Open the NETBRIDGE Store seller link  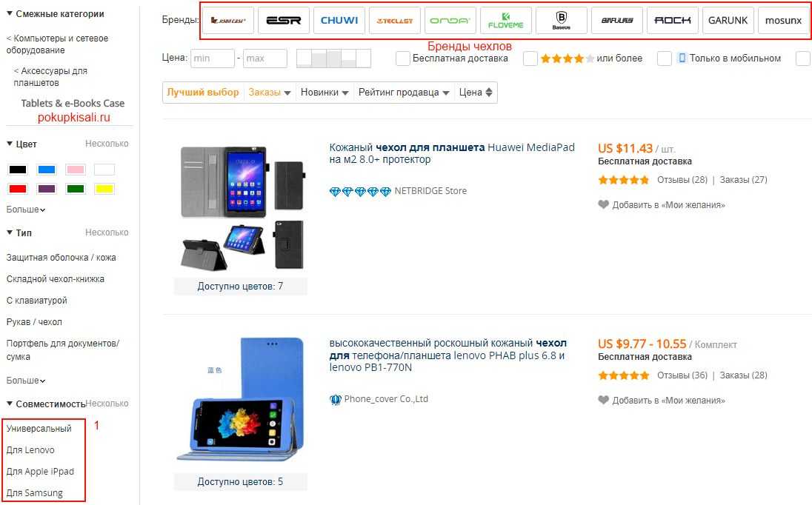click(430, 191)
